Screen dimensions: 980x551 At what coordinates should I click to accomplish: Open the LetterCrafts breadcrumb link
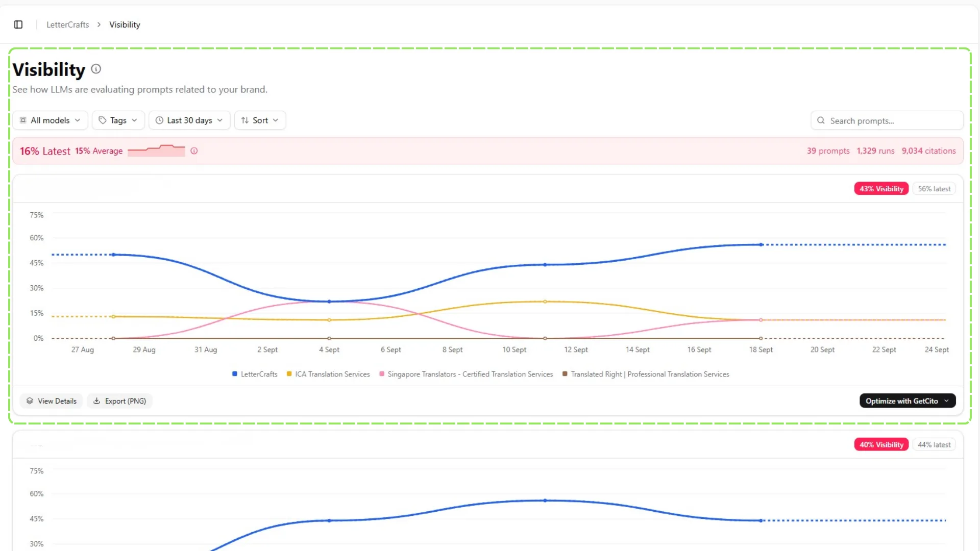67,24
